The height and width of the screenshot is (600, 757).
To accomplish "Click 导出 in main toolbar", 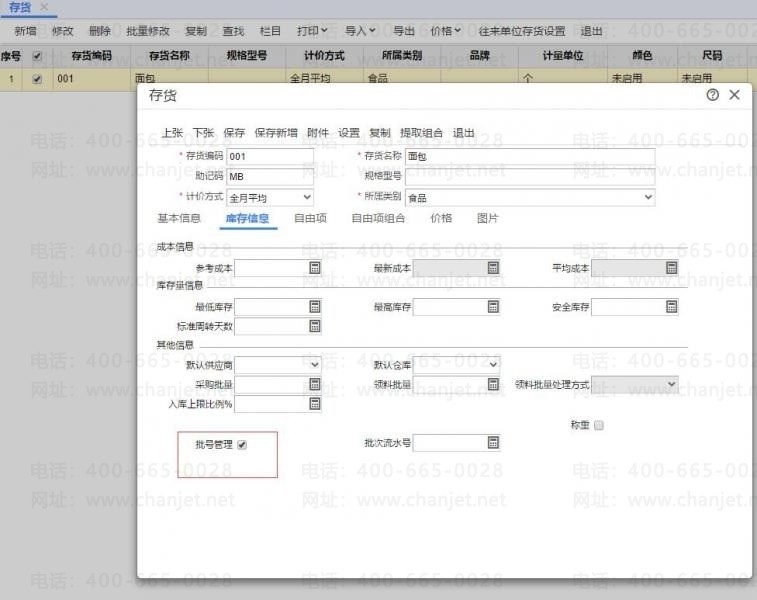I will [x=404, y=31].
